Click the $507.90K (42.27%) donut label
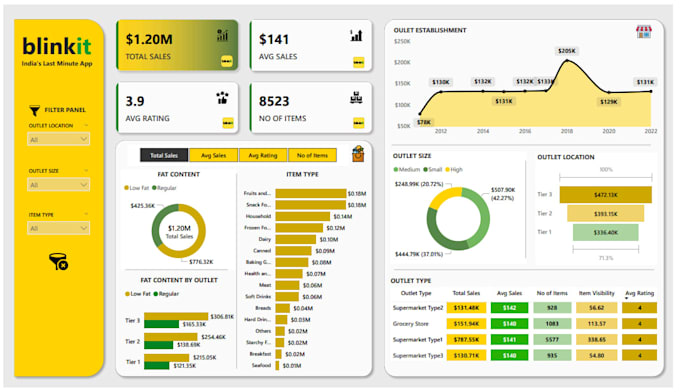This screenshot has height=392, width=680. pos(503,194)
